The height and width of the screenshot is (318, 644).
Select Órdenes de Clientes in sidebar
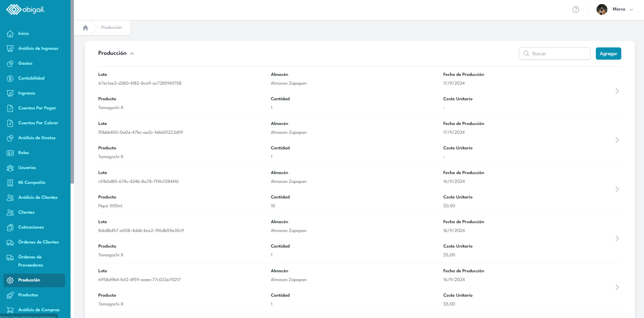38,242
